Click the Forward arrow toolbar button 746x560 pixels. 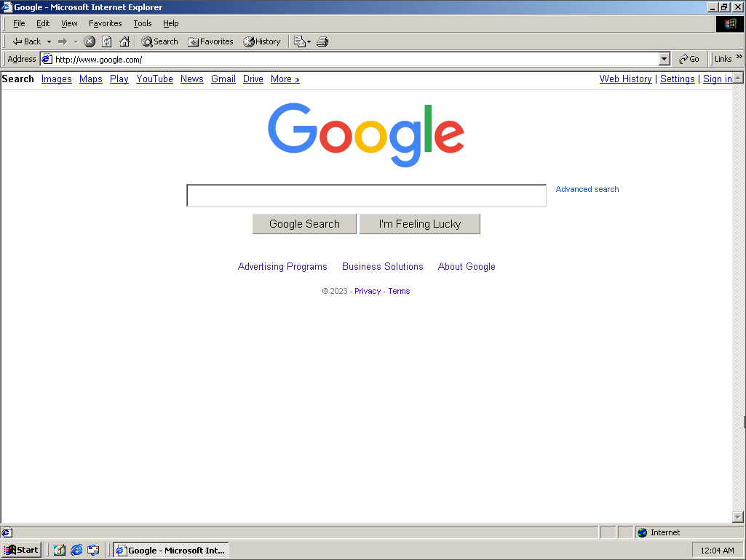coord(63,41)
